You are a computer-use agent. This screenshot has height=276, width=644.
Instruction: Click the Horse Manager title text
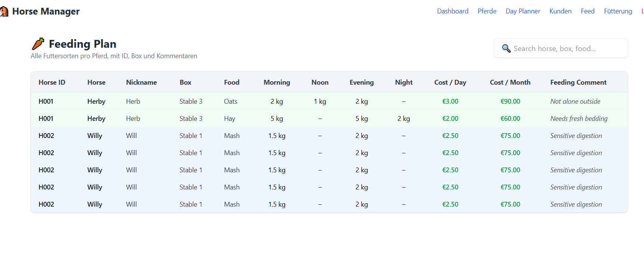(46, 12)
